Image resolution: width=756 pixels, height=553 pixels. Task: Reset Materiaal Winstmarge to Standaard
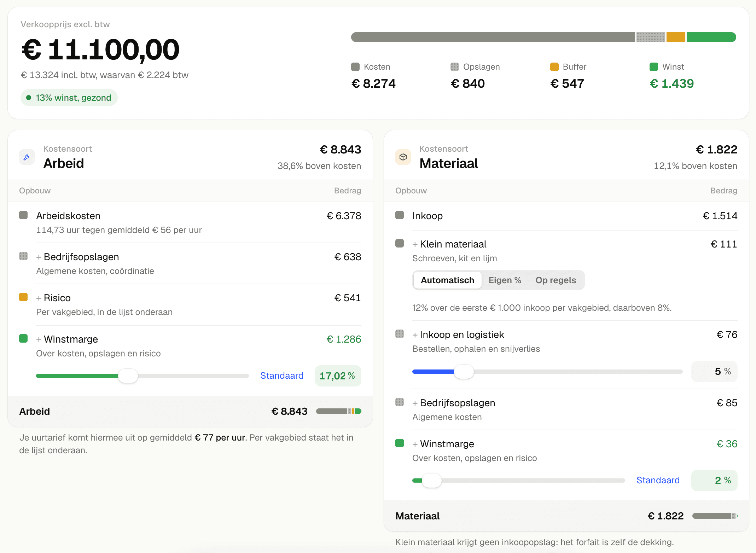[x=658, y=480]
